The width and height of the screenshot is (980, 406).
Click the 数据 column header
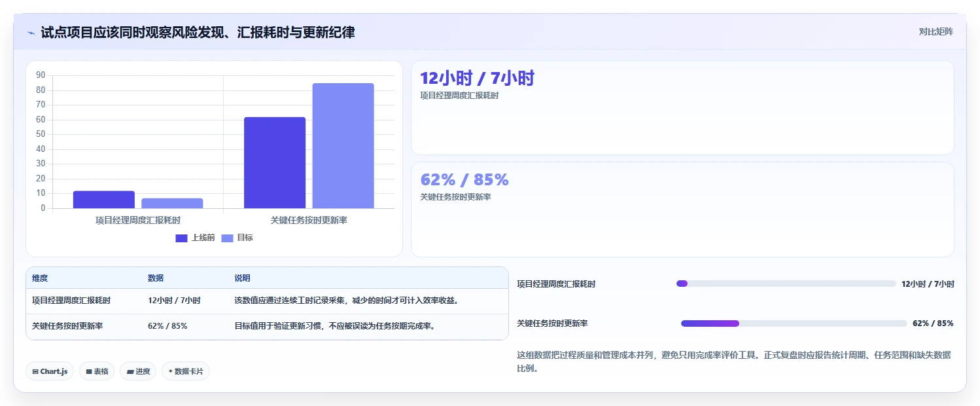[156, 278]
